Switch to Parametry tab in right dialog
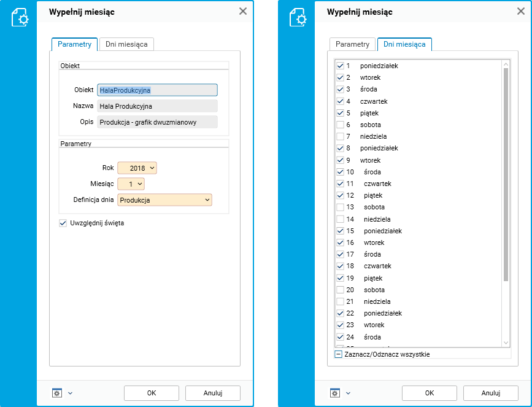 [x=352, y=44]
